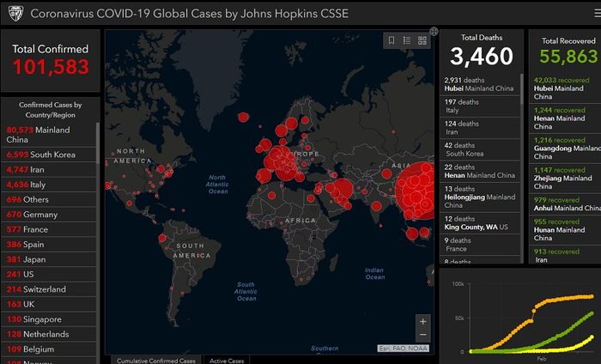Viewport: 601px width, 364px height.
Task: Click the Total Confirmed 101,583 figure
Action: pos(51,67)
